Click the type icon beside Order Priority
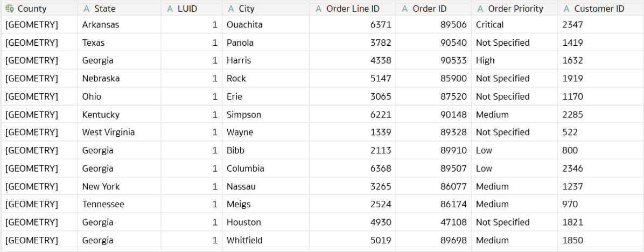The height and width of the screenshot is (252, 644). (480, 9)
